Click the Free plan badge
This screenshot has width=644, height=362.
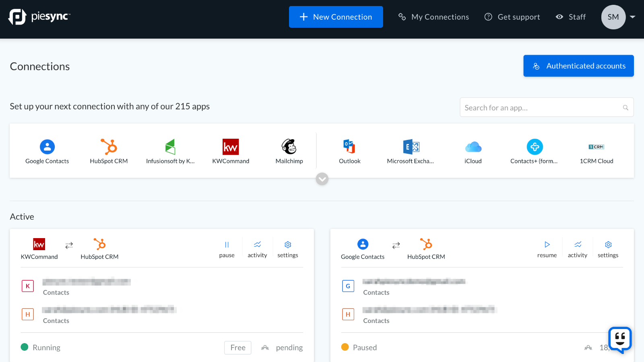pos(238,348)
